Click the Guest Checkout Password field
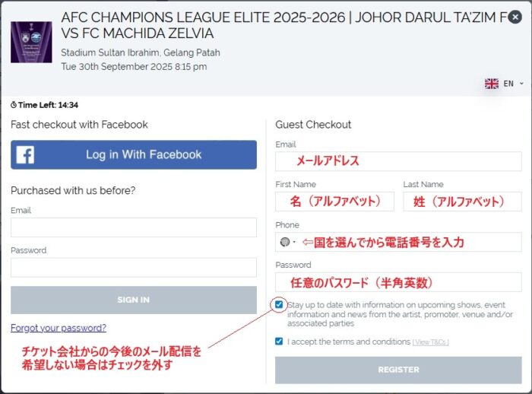The image size is (532, 394). tap(398, 282)
